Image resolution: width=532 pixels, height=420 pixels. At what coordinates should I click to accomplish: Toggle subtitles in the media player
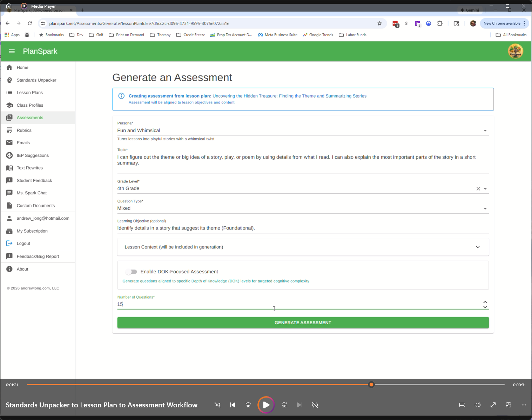(x=462, y=405)
